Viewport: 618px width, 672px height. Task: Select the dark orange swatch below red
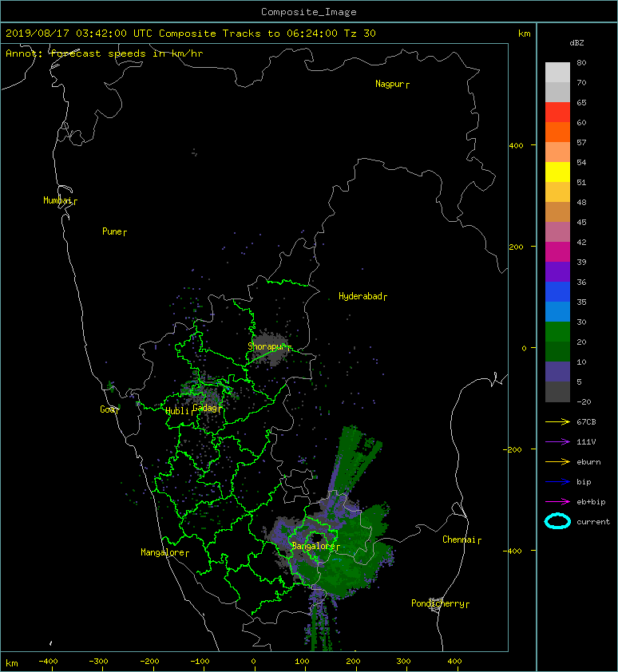click(x=557, y=132)
